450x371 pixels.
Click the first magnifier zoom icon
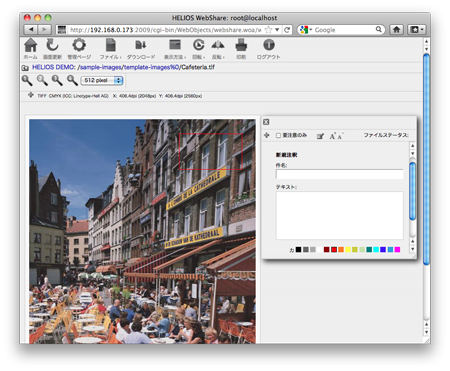click(x=27, y=80)
